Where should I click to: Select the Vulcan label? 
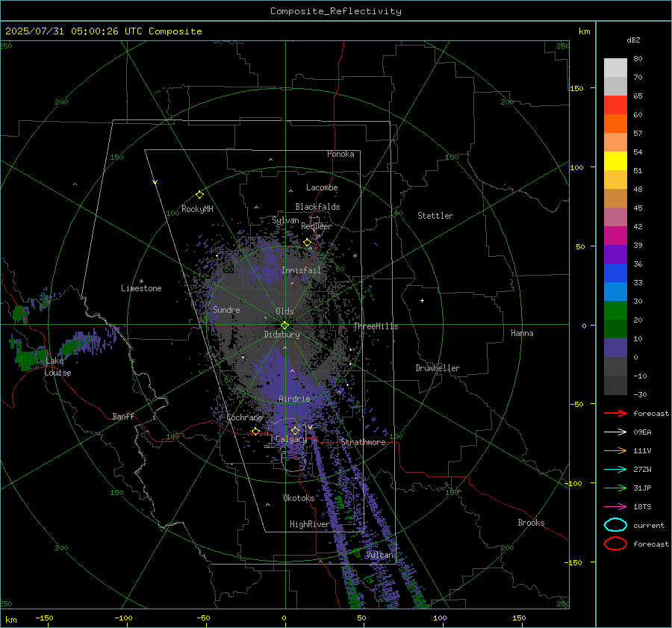379,555
